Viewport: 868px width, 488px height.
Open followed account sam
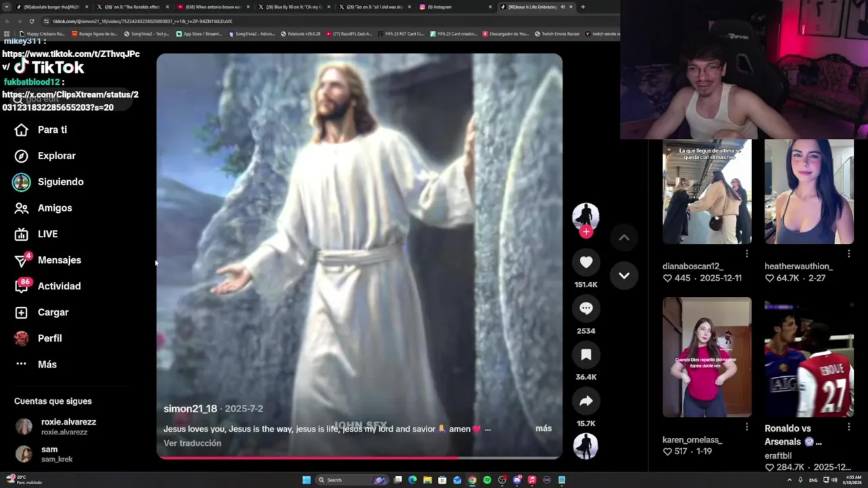pyautogui.click(x=44, y=454)
